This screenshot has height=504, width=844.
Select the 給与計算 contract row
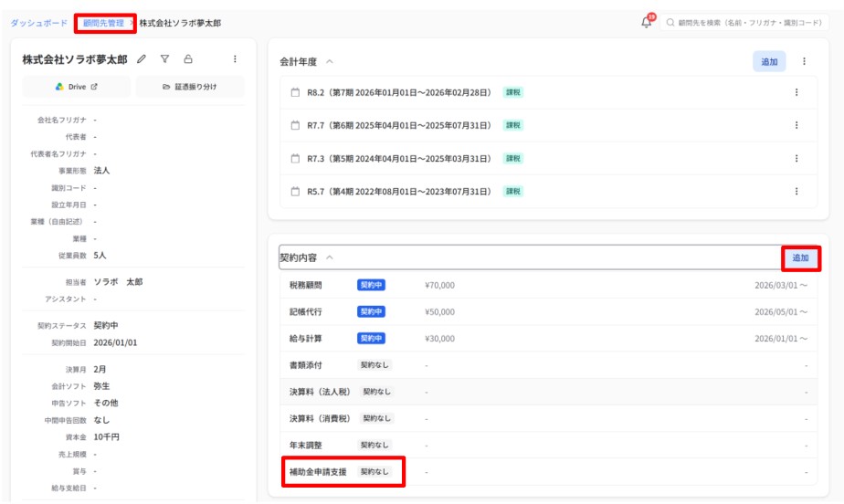[x=548, y=339]
